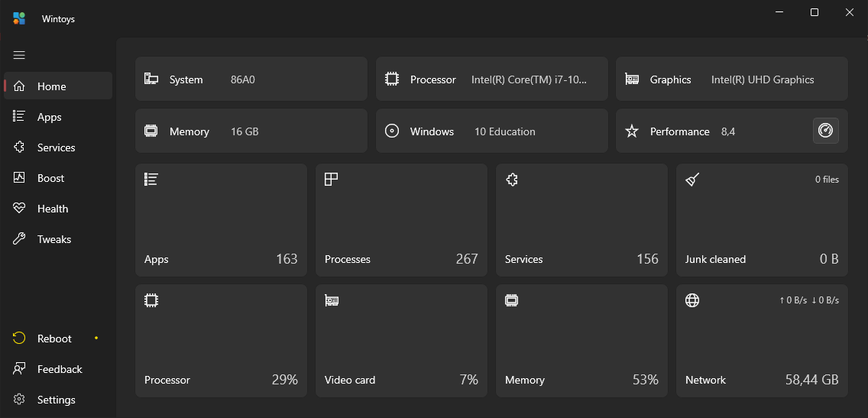Click the Memory chip icon in 16 GB card

151,131
